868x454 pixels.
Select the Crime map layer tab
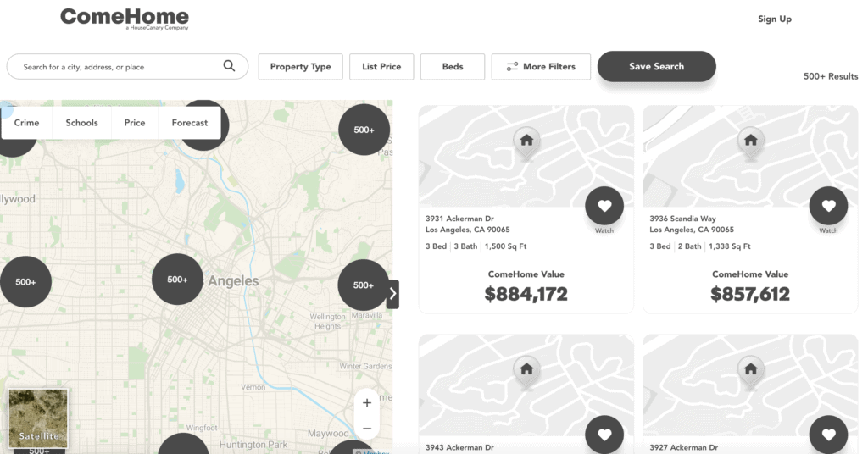coord(26,123)
